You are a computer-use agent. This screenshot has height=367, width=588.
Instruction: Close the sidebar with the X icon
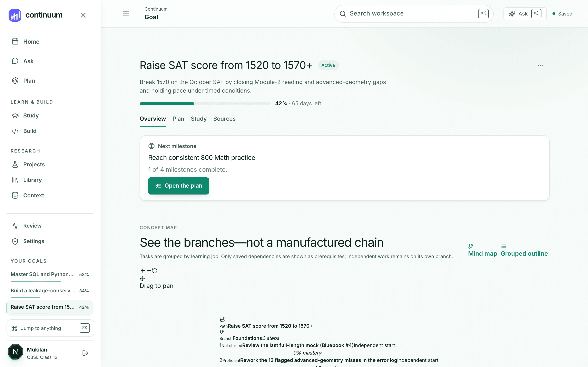pos(83,15)
